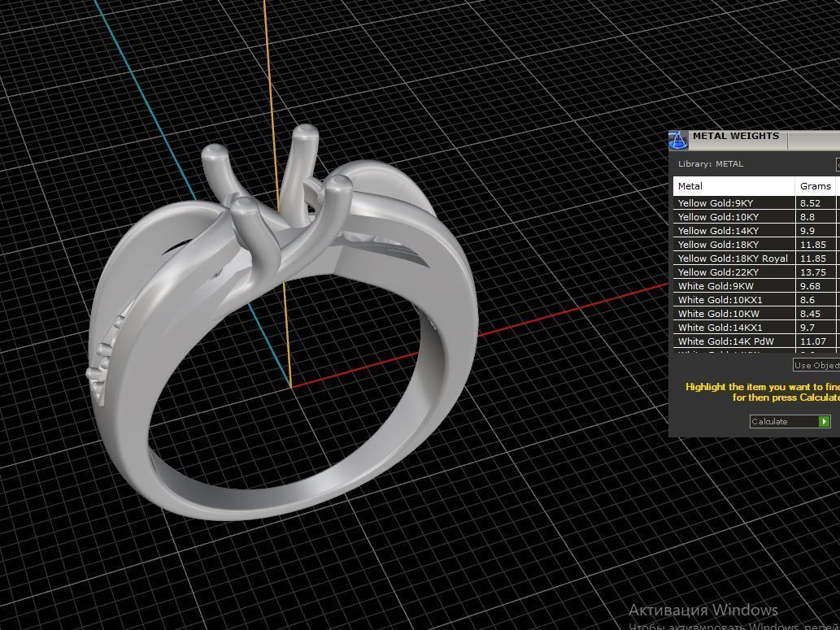Click the 11.07 grams value

click(x=812, y=341)
